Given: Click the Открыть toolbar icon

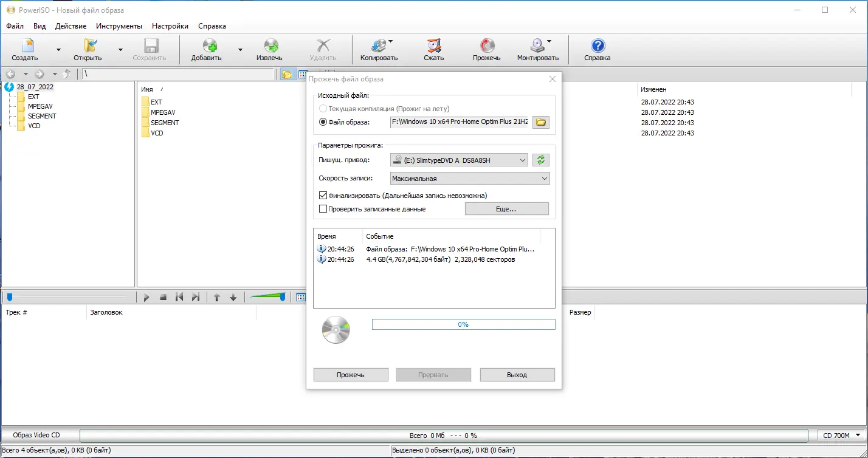Looking at the screenshot, I should tap(91, 46).
